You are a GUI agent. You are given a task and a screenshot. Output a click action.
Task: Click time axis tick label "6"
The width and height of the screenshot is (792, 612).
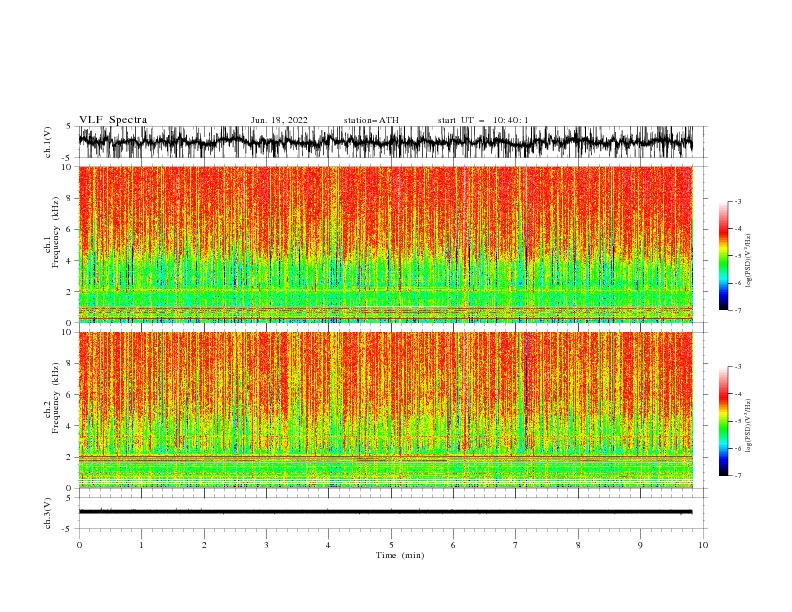(453, 545)
